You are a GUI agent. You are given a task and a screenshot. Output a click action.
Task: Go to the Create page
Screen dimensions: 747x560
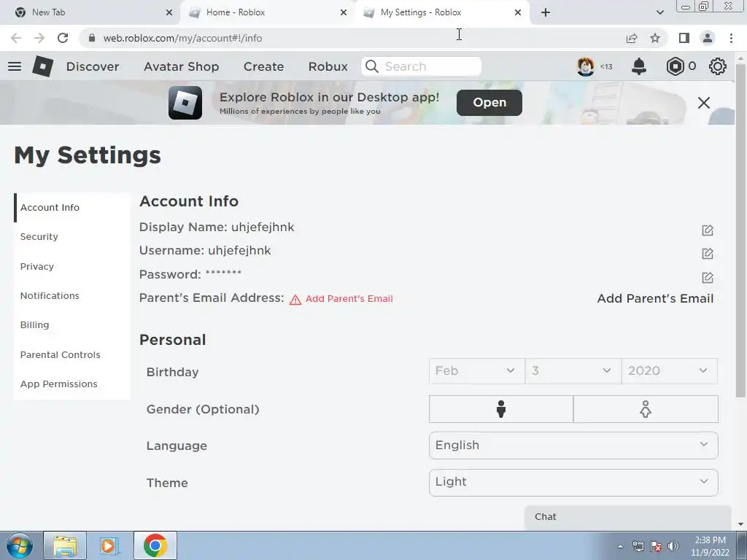click(264, 66)
